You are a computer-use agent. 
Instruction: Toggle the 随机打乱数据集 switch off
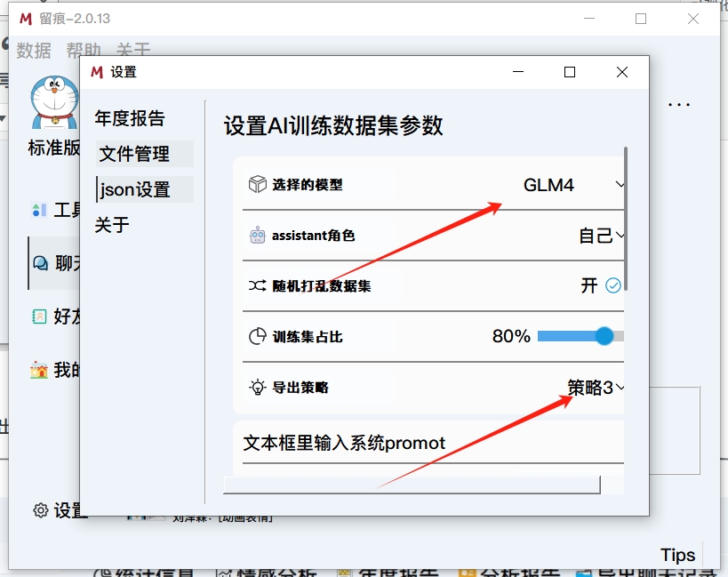[612, 285]
